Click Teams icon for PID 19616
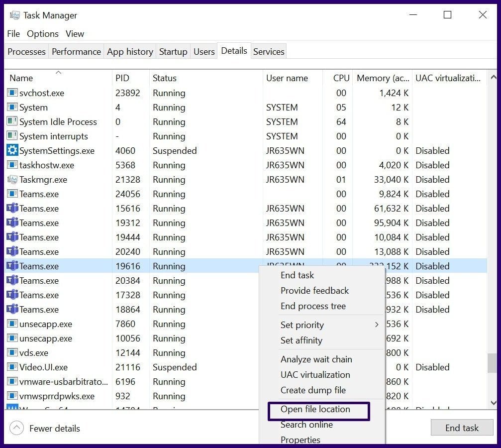 click(12, 266)
